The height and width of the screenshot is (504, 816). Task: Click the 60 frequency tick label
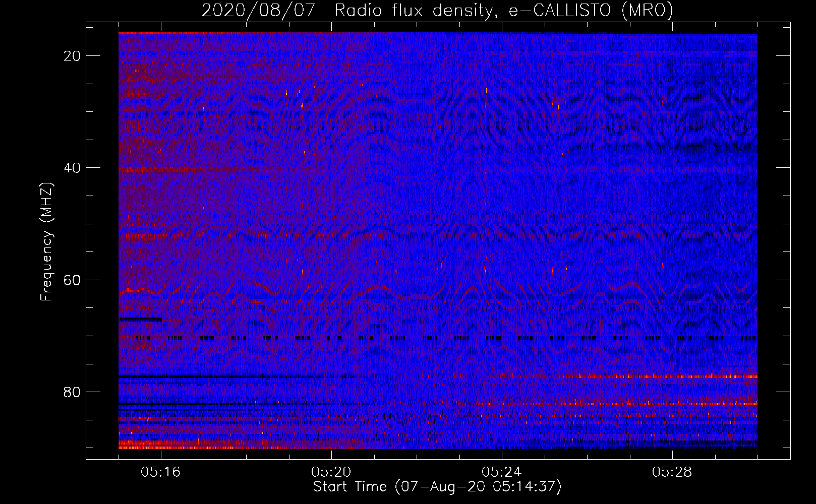[73, 280]
